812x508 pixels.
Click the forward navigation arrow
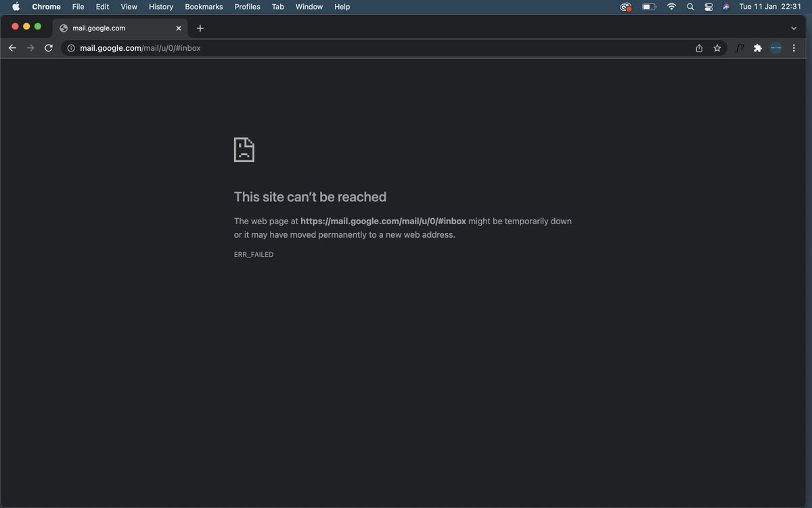click(30, 48)
